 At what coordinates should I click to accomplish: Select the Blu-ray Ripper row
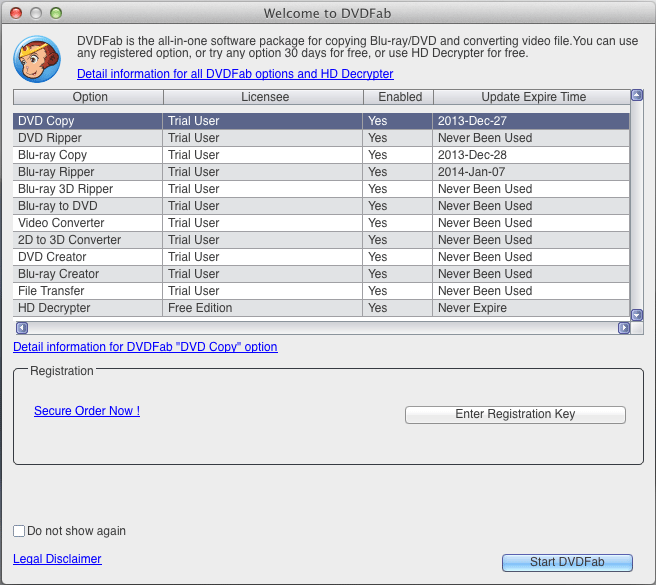[321, 172]
